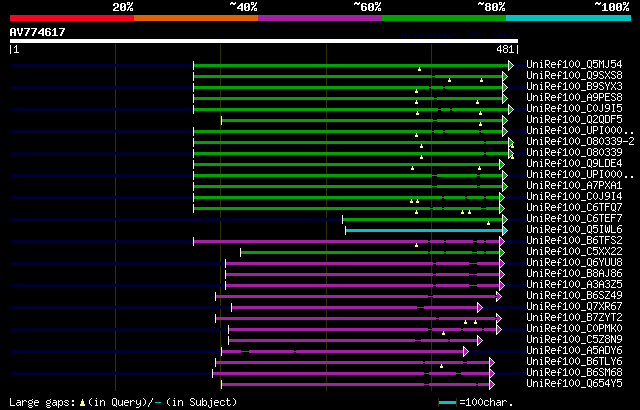The image size is (640, 410).
Task: Click the yellow query gap icon in legend
Action: [x=82, y=403]
